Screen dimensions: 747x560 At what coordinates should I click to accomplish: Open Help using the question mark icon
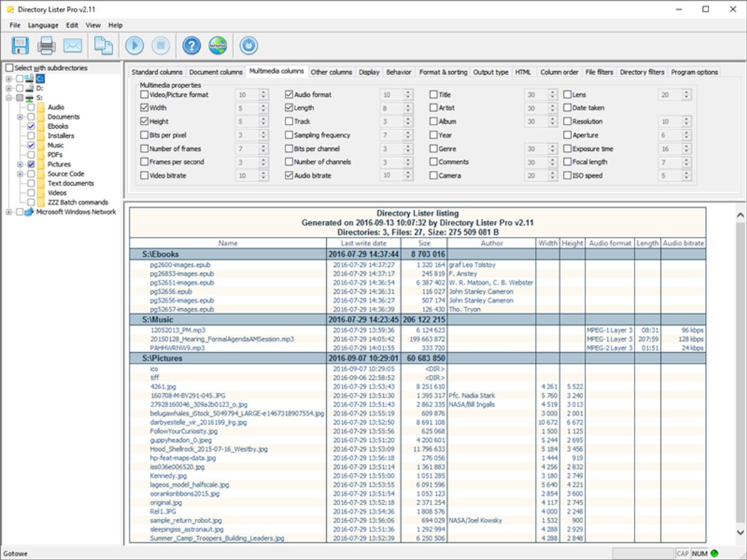click(190, 45)
